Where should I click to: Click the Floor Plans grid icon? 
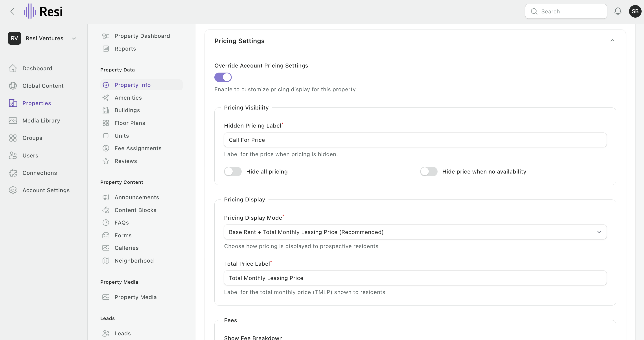[x=106, y=123]
